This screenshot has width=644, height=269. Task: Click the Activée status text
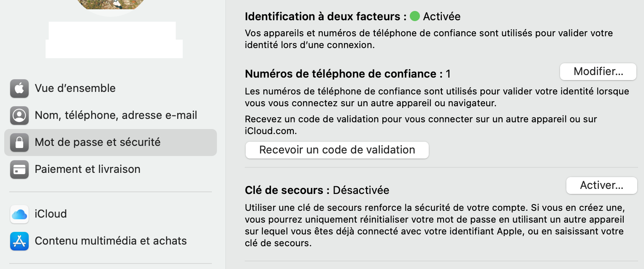pyautogui.click(x=441, y=16)
